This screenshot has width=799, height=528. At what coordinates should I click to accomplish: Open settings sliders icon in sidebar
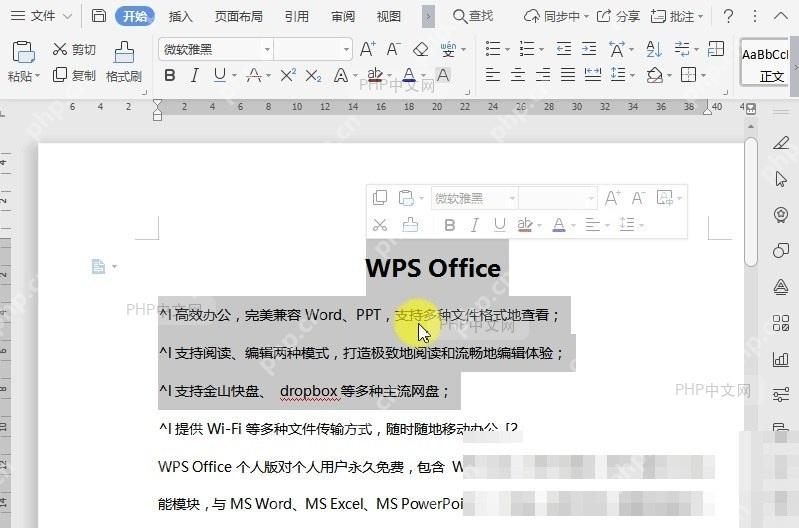click(781, 394)
